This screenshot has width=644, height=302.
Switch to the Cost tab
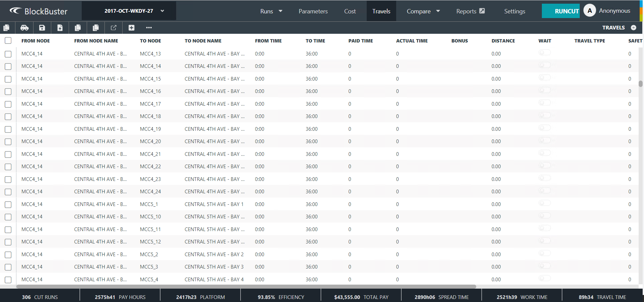click(x=350, y=11)
